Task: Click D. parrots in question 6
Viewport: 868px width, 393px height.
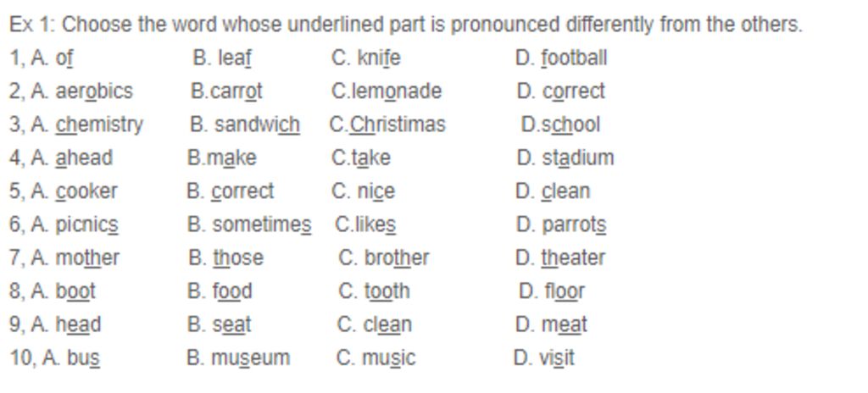Action: [x=561, y=224]
